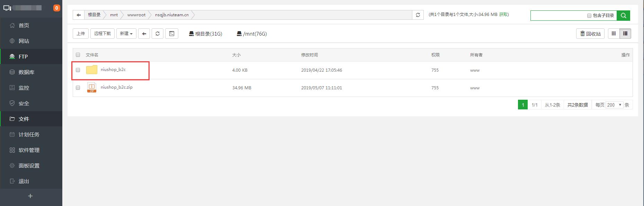Click the 大小 column header
644x206 pixels.
(x=236, y=55)
